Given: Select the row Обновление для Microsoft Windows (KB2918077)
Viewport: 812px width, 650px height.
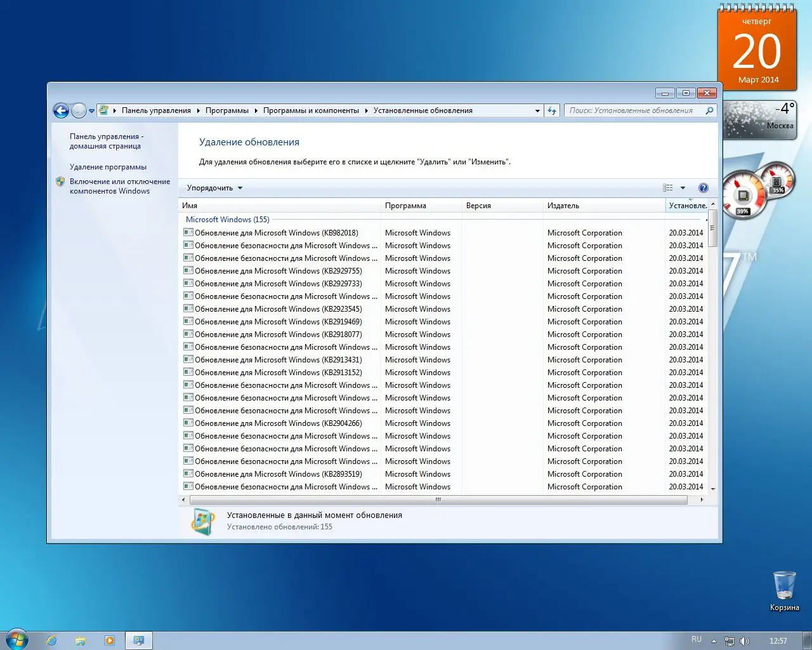Looking at the screenshot, I should 444,335.
